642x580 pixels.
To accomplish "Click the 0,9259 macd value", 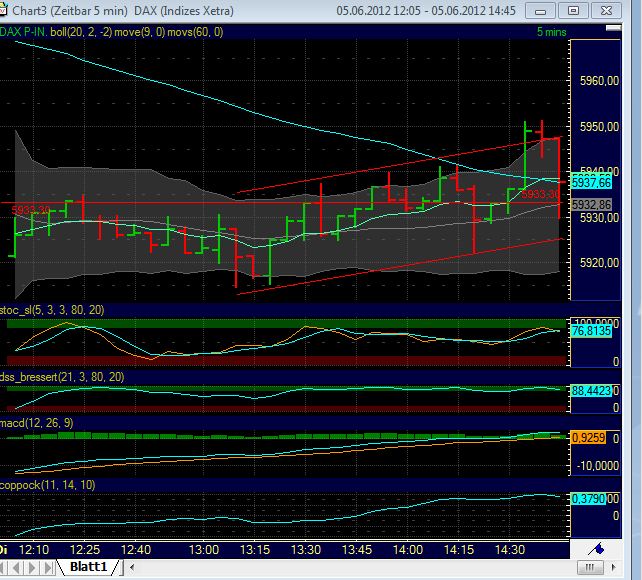I will [x=588, y=438].
